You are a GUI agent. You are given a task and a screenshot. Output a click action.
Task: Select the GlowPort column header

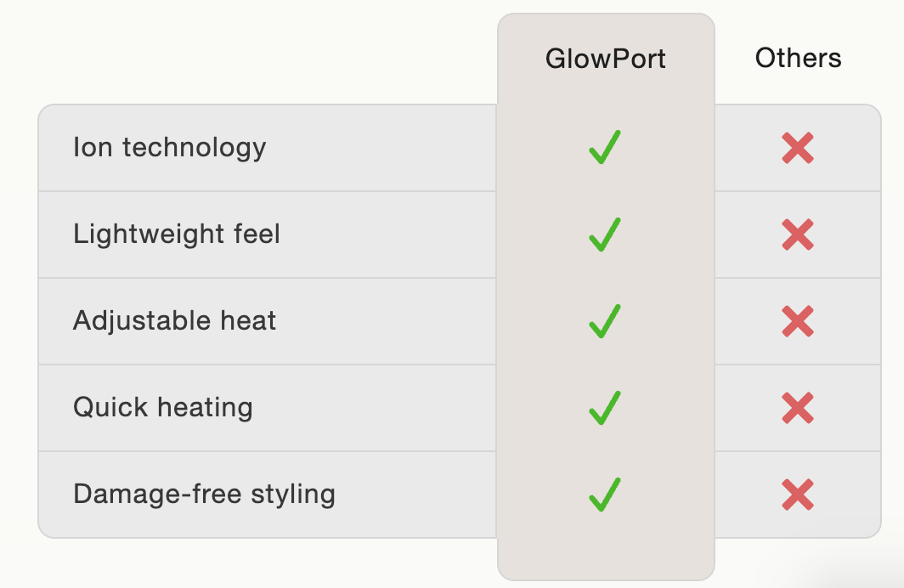(x=606, y=59)
